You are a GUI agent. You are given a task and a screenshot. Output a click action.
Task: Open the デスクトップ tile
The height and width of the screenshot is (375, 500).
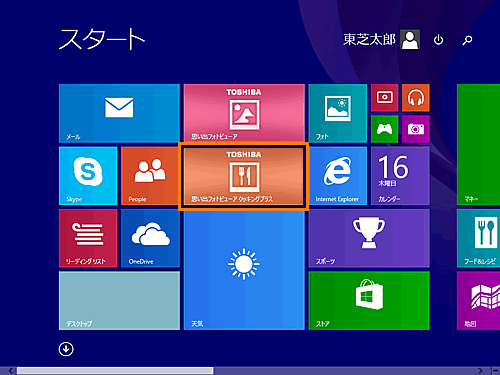(x=119, y=301)
